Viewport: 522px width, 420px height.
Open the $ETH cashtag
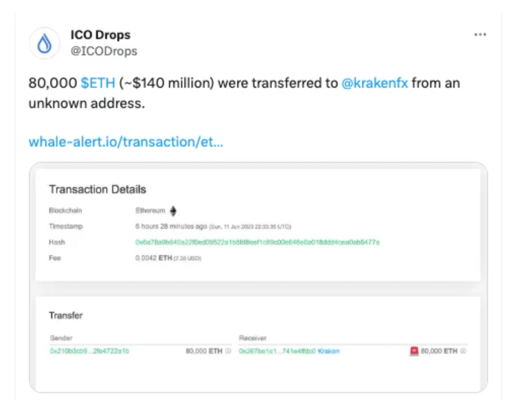coord(98,83)
